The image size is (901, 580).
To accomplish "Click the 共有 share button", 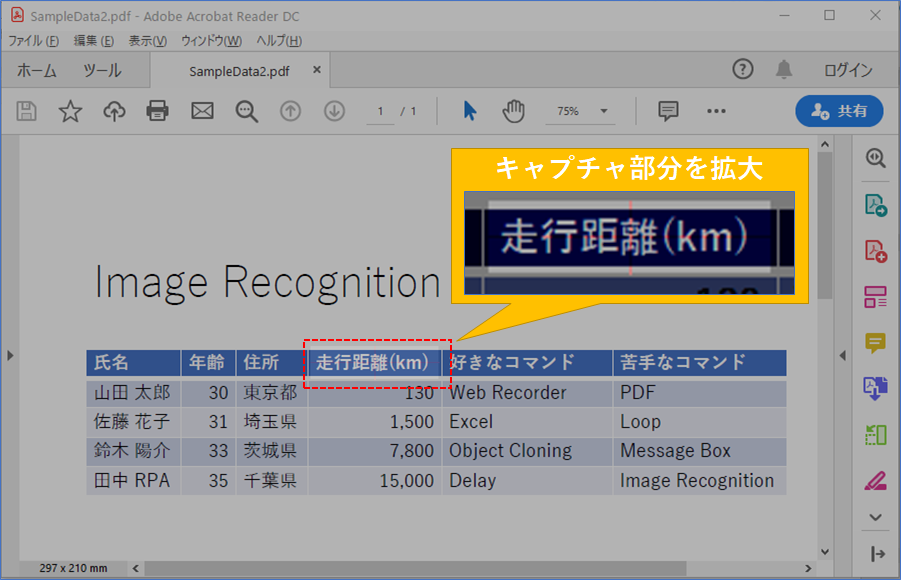I will [x=839, y=111].
